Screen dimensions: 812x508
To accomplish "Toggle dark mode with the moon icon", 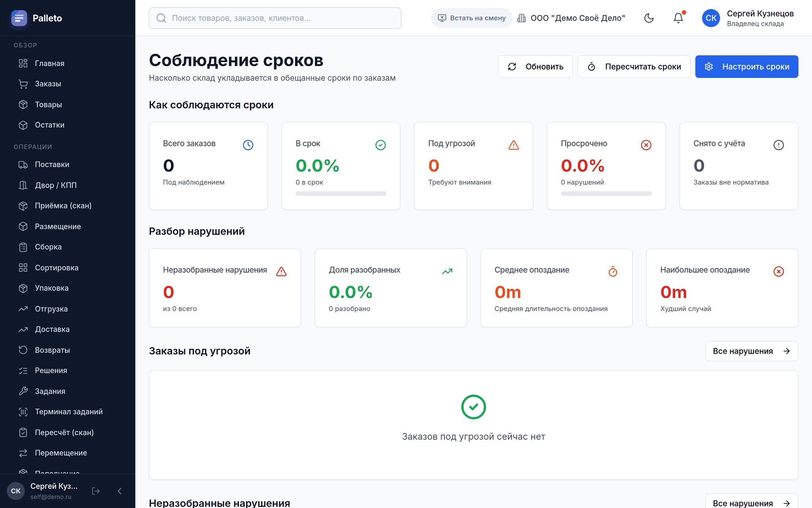I will (649, 18).
